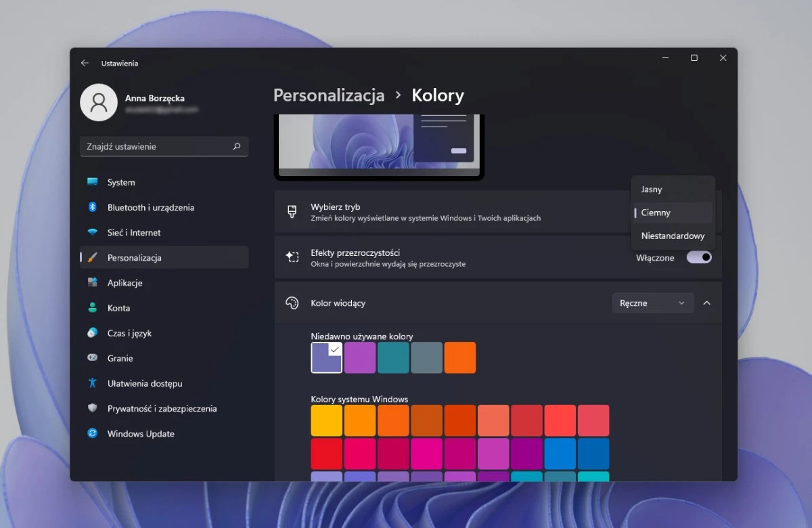This screenshot has height=528, width=812.
Task: Open the Ręczne accent color dropdown
Action: (x=652, y=303)
